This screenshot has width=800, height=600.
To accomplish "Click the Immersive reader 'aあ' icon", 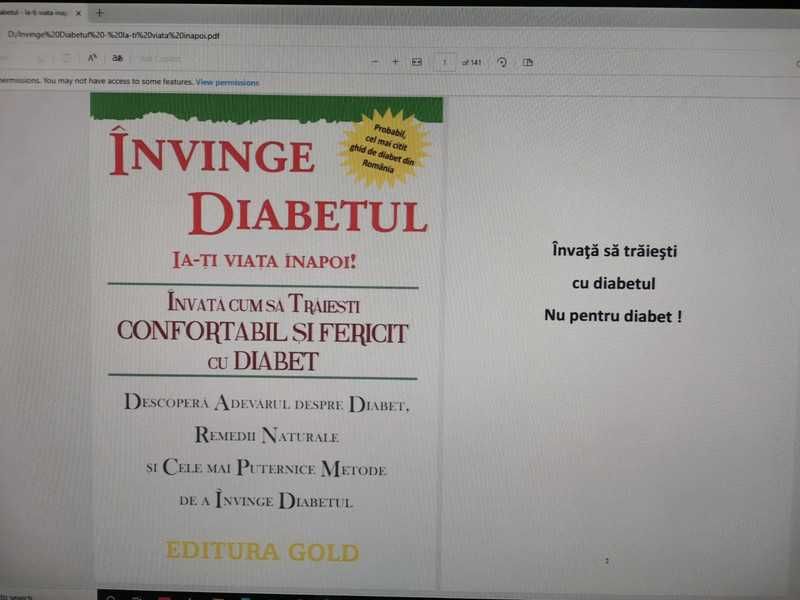I will click(x=117, y=58).
